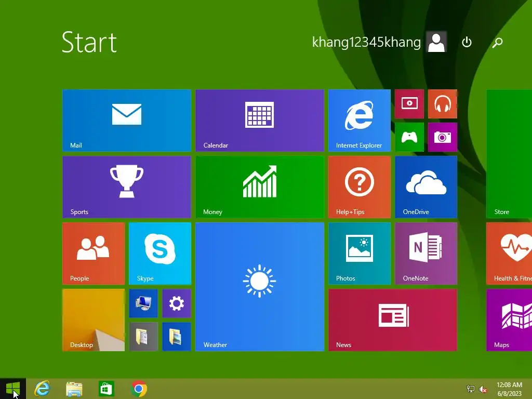Launch the Skype tile
Screen dimensions: 532x399
coord(160,254)
